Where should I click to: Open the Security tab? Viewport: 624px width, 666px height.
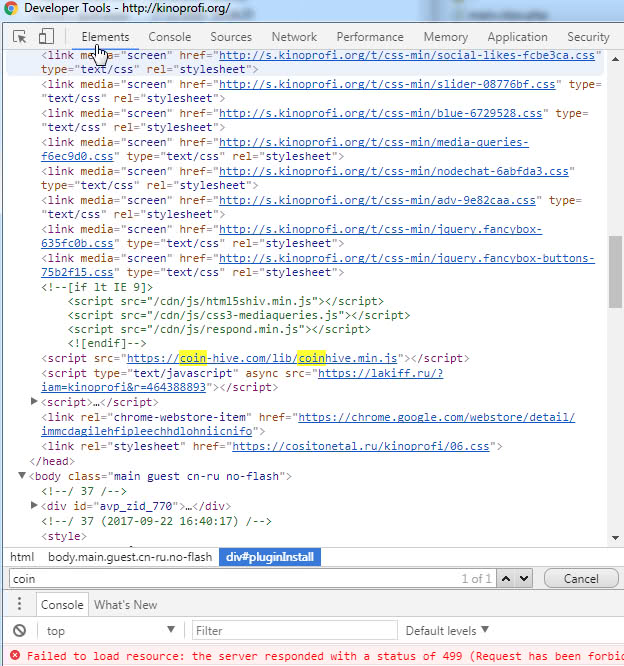point(588,37)
